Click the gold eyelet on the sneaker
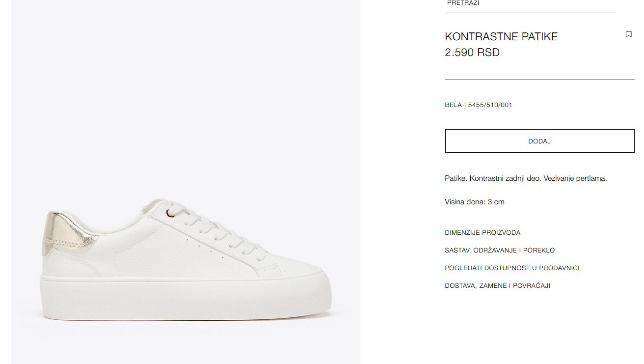Image resolution: width=644 pixels, height=364 pixels. click(169, 213)
